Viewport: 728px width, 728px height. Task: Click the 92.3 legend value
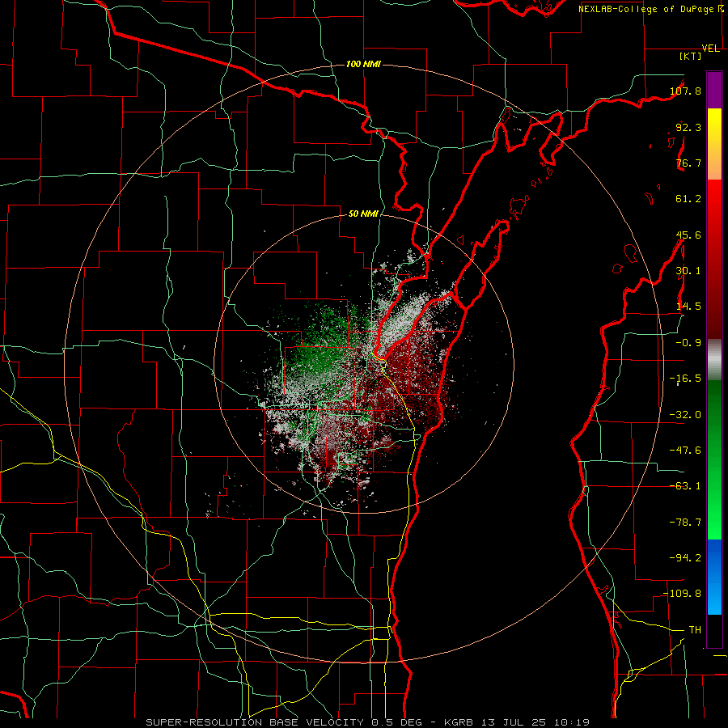[688, 127]
